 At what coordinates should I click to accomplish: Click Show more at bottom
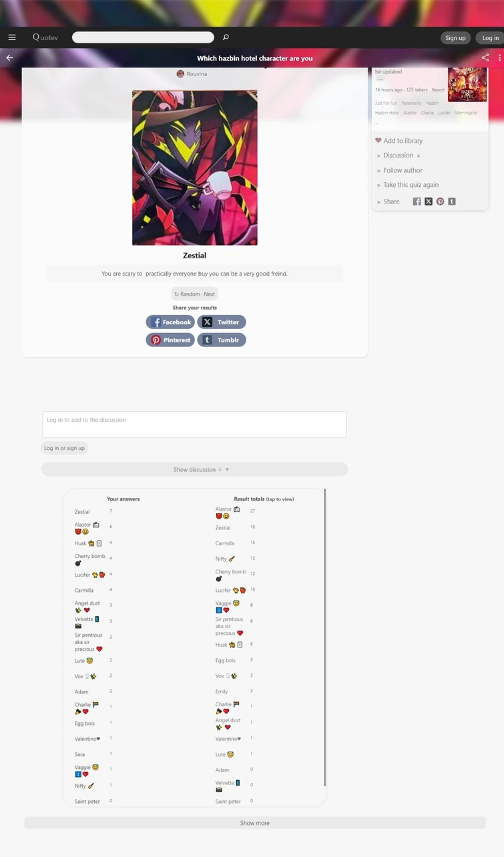[x=255, y=823]
